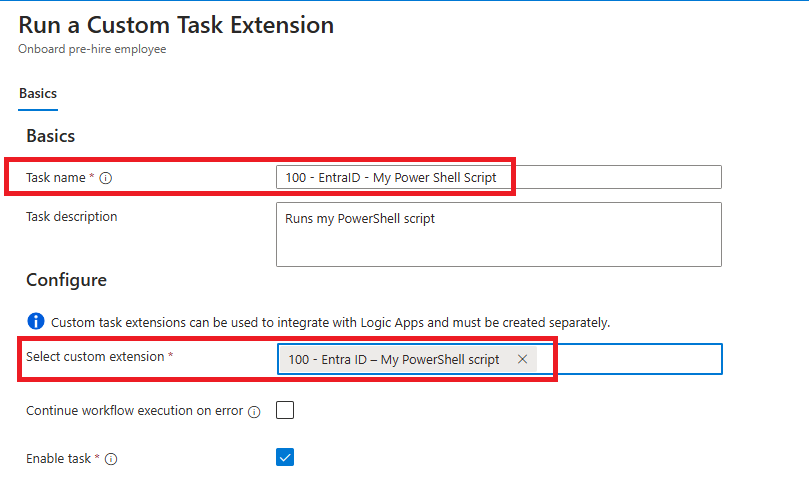
Task: Click the blue information icon under Configure
Action: coord(36,322)
